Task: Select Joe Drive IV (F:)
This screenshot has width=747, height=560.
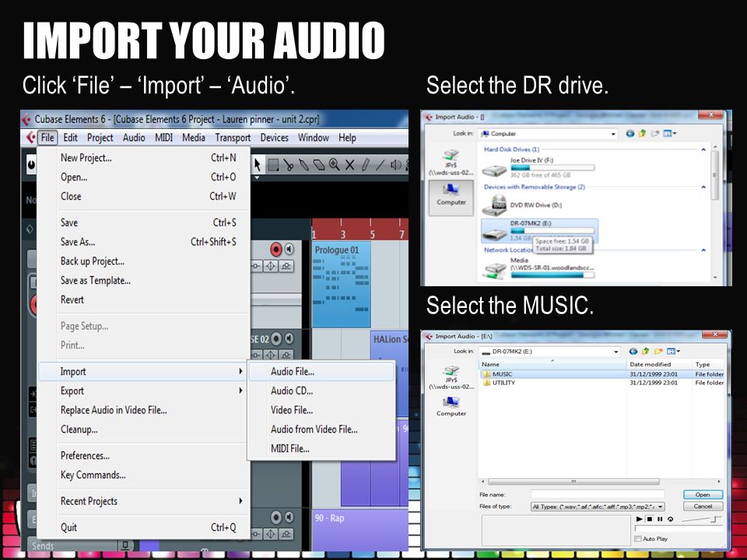Action: [538, 168]
